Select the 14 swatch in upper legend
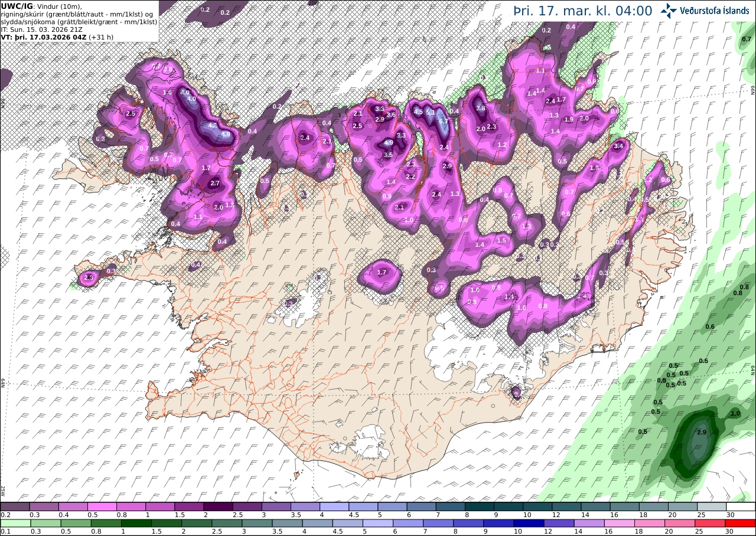Image resolution: width=756 pixels, height=536 pixels. [x=596, y=506]
